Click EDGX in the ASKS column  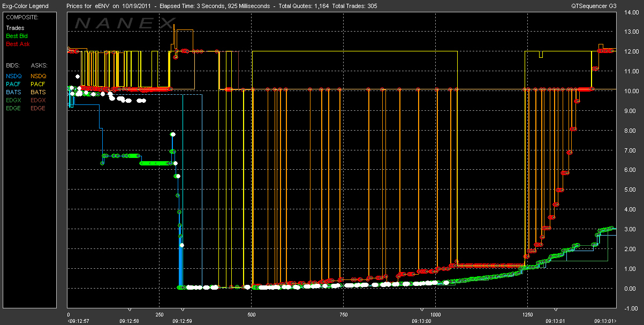click(39, 100)
